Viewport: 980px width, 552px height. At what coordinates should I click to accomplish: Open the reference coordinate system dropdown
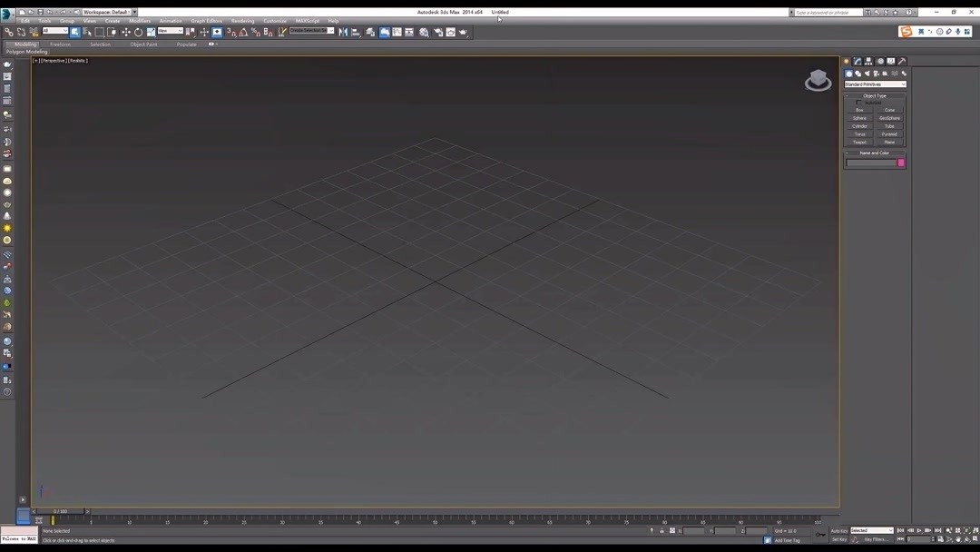[x=169, y=30]
